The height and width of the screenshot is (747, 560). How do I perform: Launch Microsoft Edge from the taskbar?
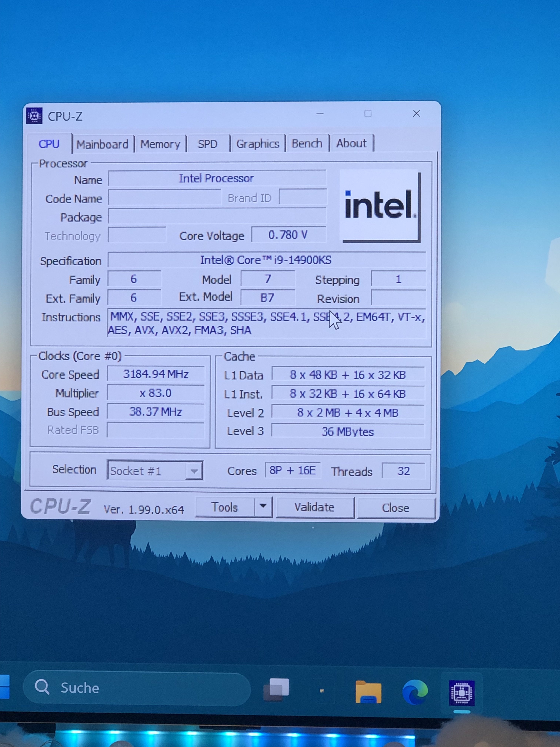coord(415,692)
